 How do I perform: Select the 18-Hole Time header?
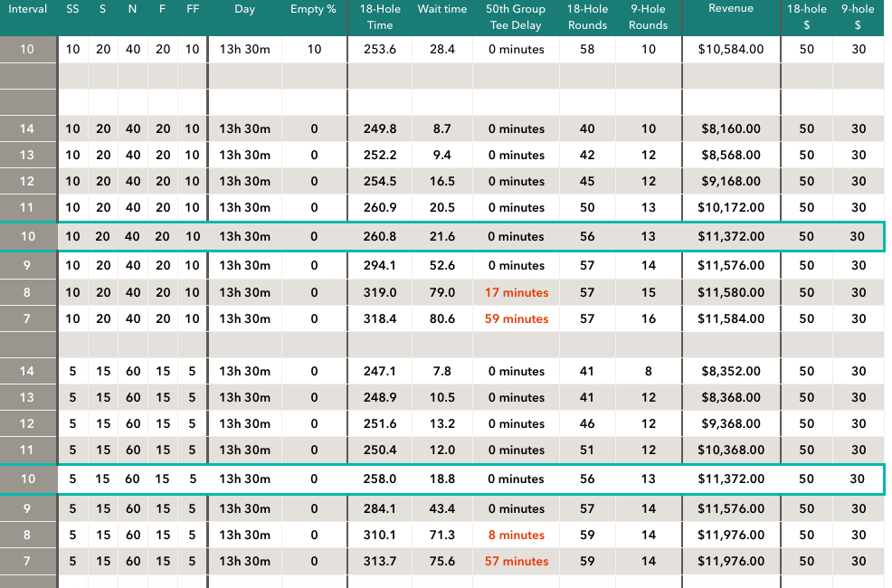380,17
